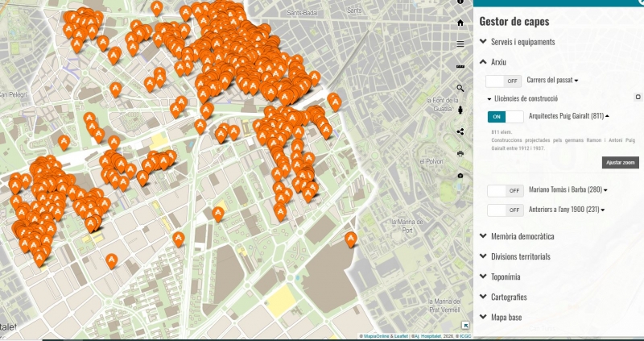The width and height of the screenshot is (644, 341).
Task: Print the map with printer icon
Action: tap(460, 153)
